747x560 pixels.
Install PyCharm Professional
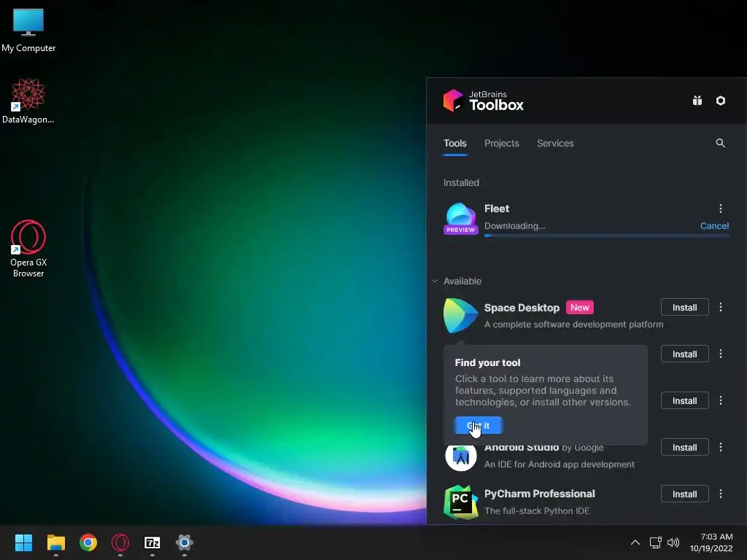(x=684, y=494)
